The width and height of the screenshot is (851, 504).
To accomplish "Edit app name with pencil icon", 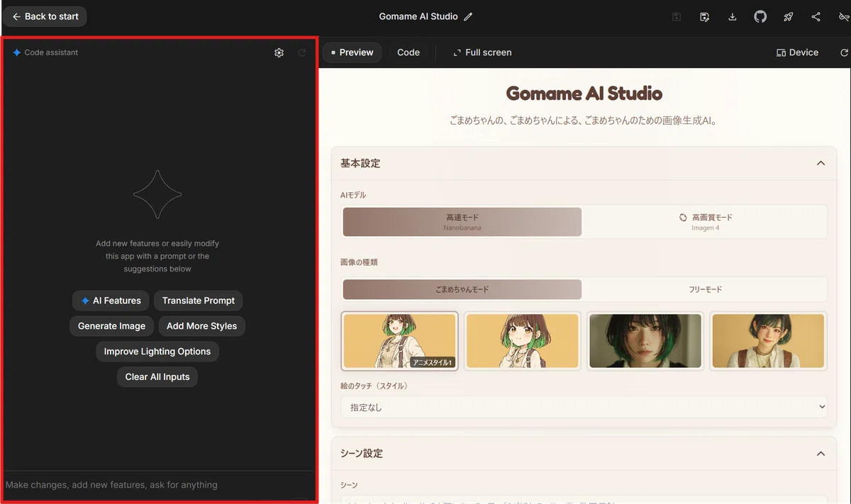I will tap(468, 17).
